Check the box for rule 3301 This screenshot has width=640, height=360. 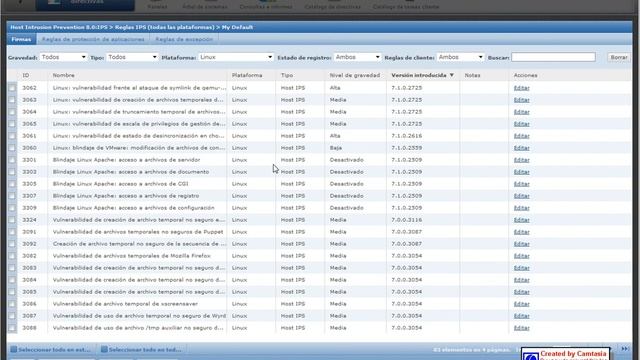(x=12, y=160)
